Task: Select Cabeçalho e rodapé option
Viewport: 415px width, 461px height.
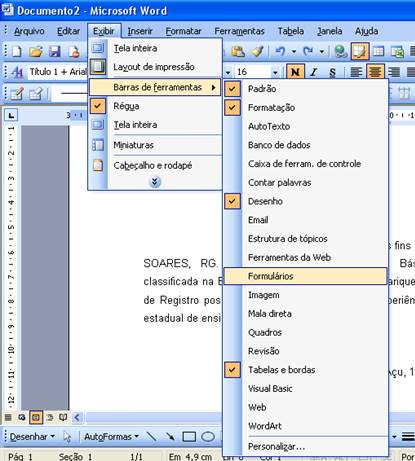Action: click(155, 166)
